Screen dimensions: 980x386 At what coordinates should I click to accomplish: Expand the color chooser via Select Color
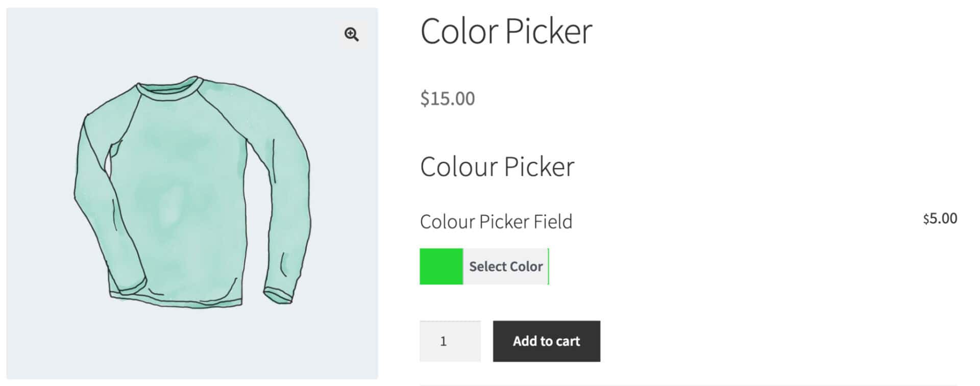[506, 266]
